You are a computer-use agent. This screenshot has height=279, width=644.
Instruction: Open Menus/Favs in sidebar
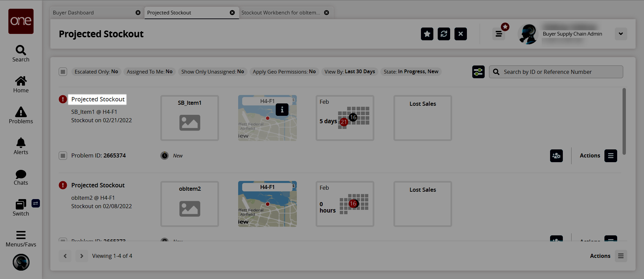21,239
